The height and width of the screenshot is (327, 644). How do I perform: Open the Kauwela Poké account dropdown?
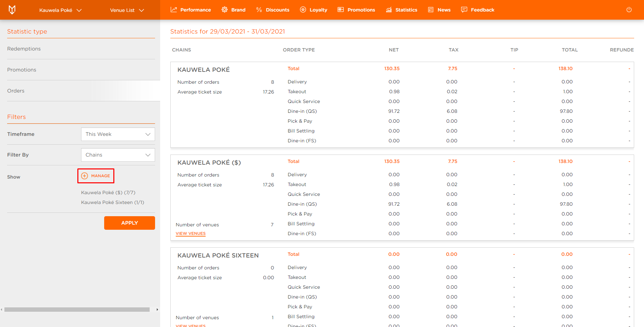pos(60,10)
